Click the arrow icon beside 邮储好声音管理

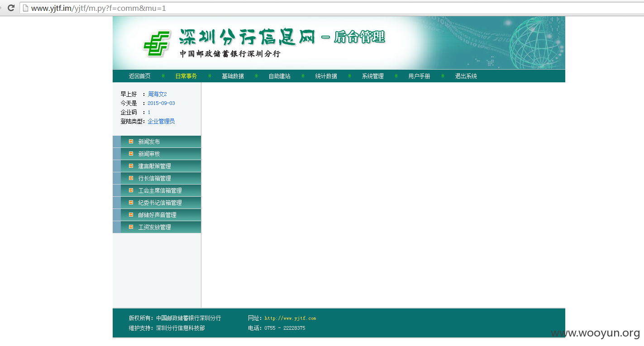pyautogui.click(x=131, y=215)
